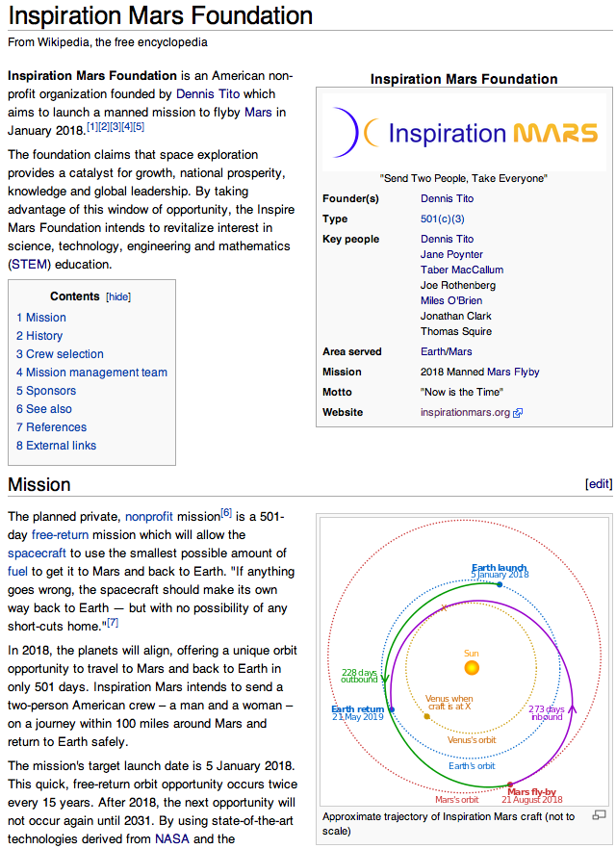The image size is (616, 849).
Task: Open Earth/Mars area served link
Action: point(446,352)
